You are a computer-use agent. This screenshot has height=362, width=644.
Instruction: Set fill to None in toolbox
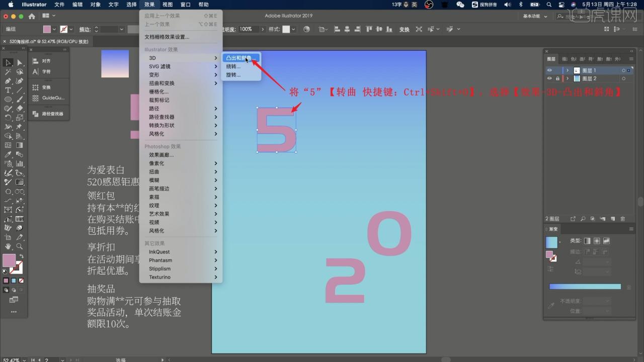pyautogui.click(x=21, y=281)
